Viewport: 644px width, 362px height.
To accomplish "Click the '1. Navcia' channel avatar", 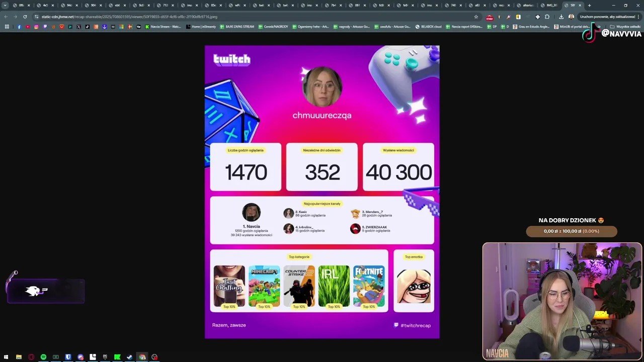I will pos(251,213).
